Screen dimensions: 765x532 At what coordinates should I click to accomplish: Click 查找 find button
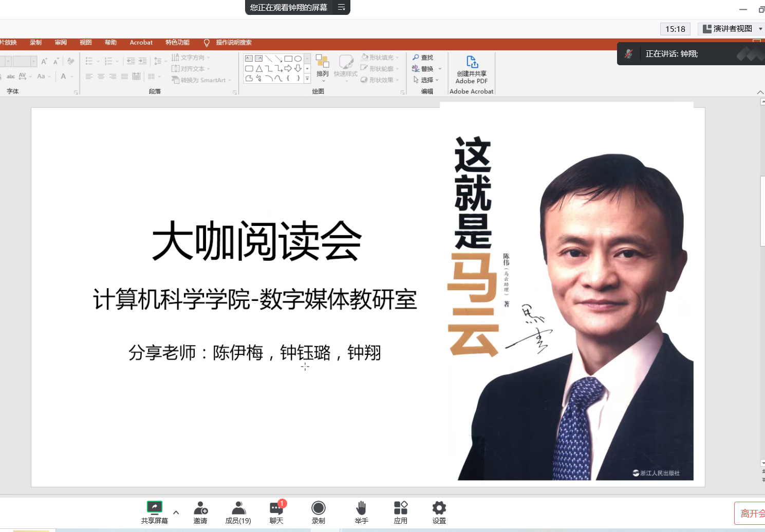tap(423, 58)
